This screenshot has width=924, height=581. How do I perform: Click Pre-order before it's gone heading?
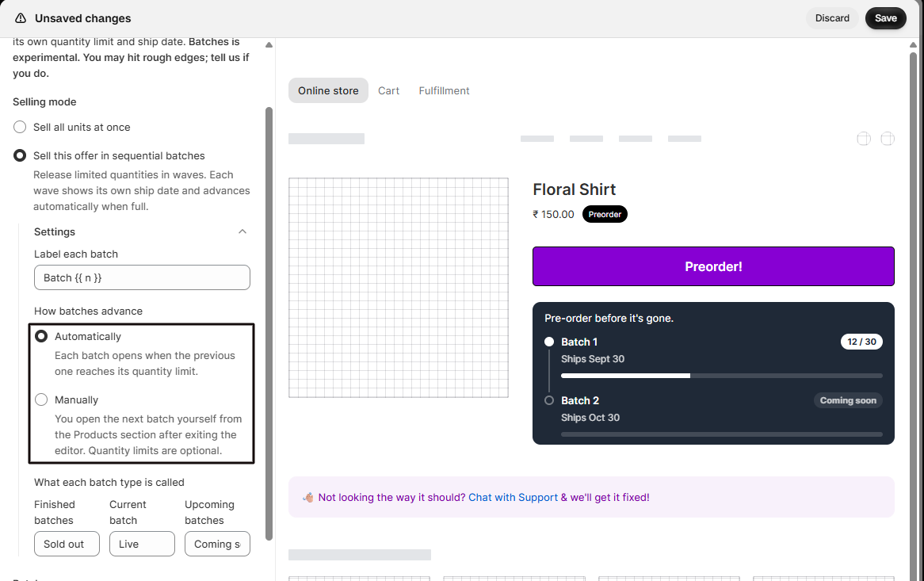609,318
